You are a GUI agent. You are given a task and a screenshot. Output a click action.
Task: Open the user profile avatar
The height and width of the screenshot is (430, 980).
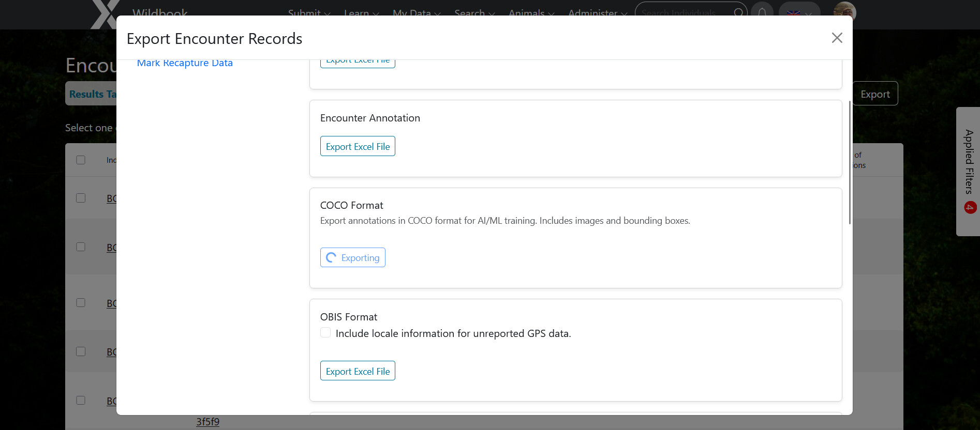[x=844, y=11]
